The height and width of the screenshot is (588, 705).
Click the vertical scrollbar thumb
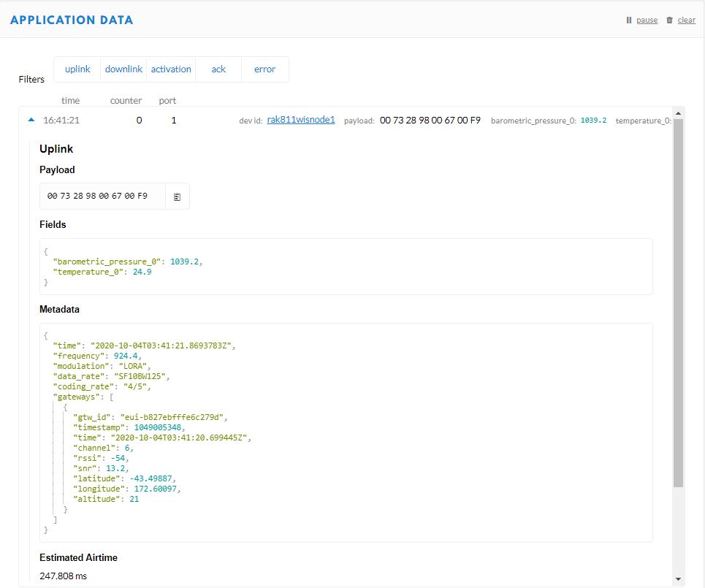[679, 299]
